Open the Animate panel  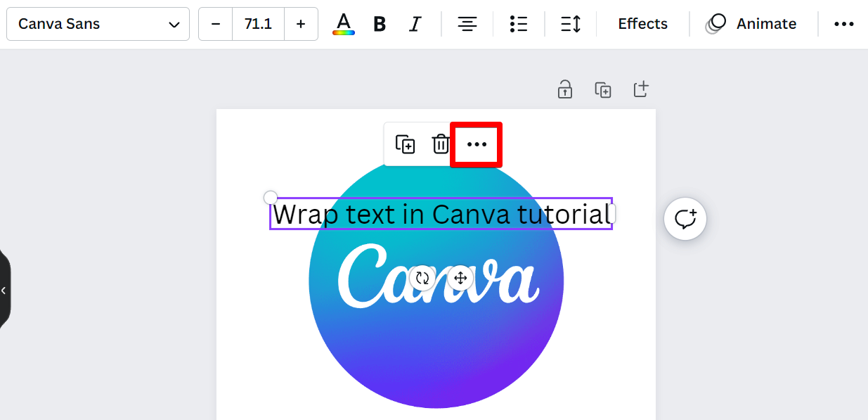point(752,24)
